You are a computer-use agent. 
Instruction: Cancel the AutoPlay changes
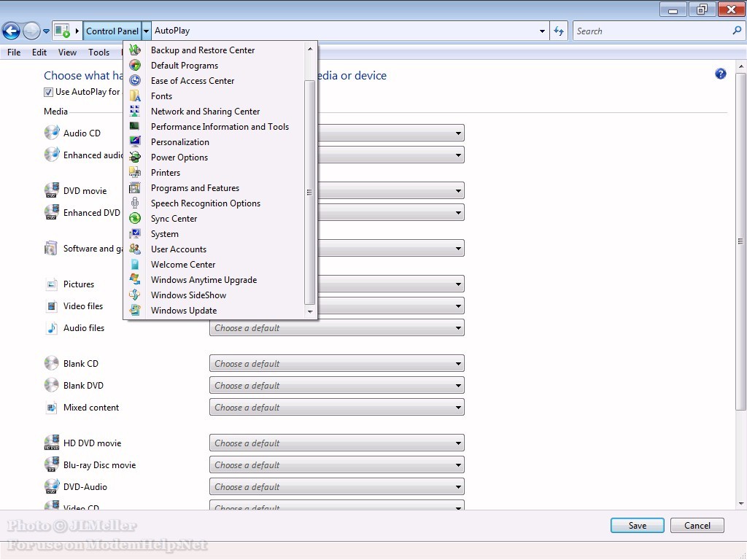[x=697, y=525]
